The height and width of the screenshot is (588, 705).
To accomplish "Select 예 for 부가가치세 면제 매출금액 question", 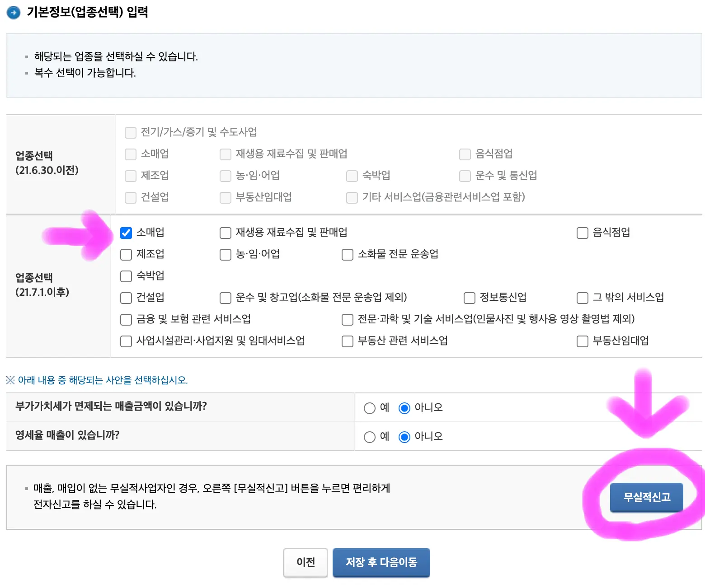I will click(x=370, y=407).
